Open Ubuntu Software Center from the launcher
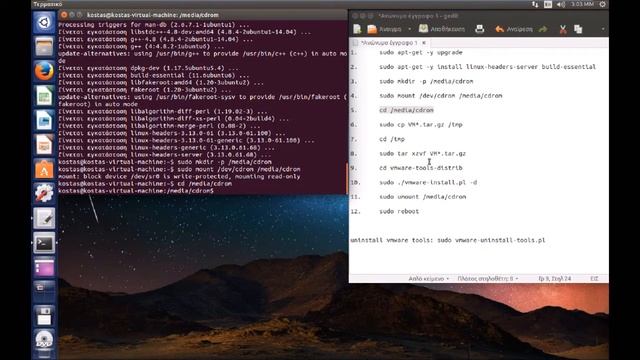This screenshot has width=640, height=360. point(44,169)
